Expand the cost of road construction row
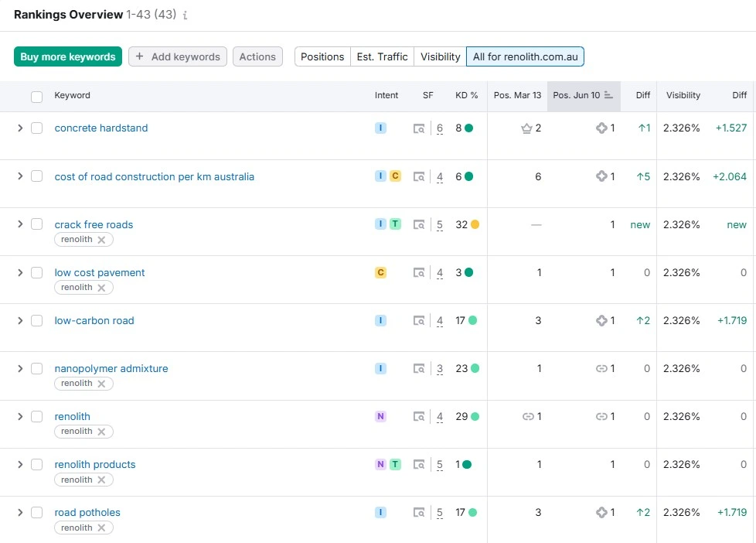The width and height of the screenshot is (756, 543). (x=20, y=176)
